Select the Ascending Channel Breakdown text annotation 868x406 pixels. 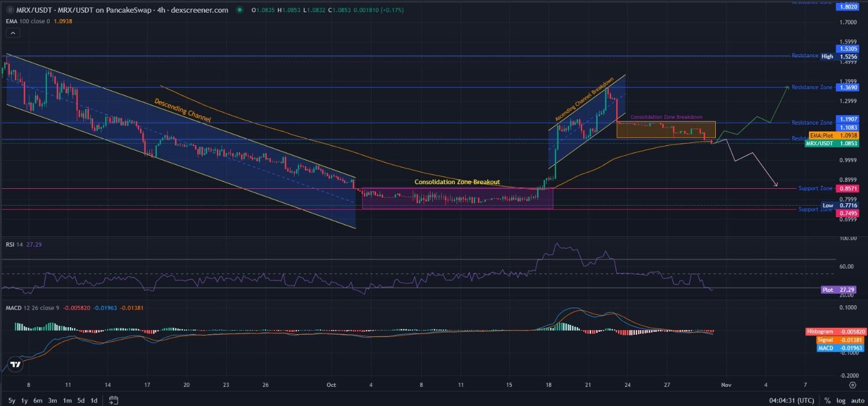pyautogui.click(x=584, y=98)
